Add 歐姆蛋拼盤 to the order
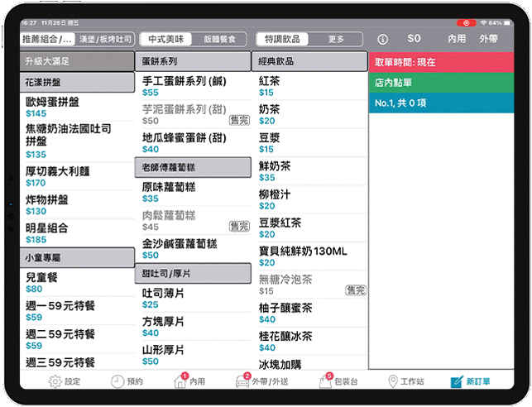532x407 pixels. pyautogui.click(x=77, y=106)
